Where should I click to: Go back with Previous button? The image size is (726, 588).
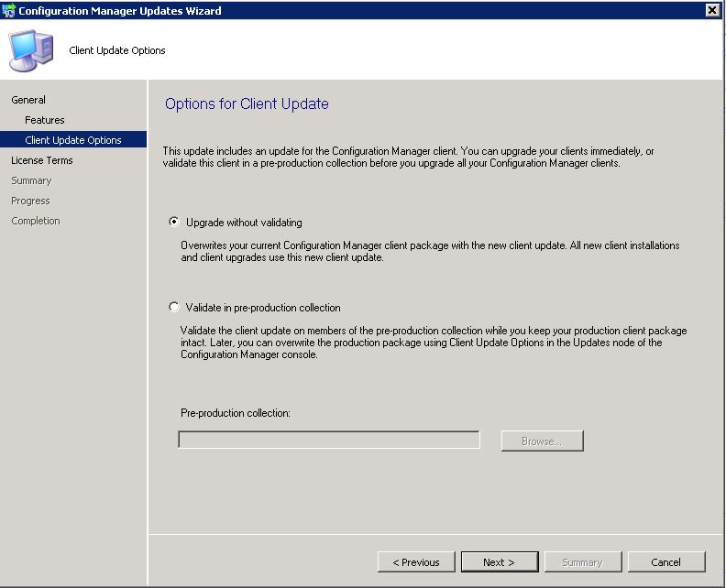[x=416, y=561]
